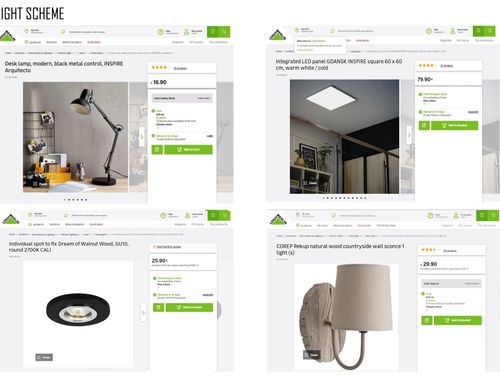Show next desk lamp image with right arrow
The height and width of the screenshot is (383, 500).
coord(141,137)
